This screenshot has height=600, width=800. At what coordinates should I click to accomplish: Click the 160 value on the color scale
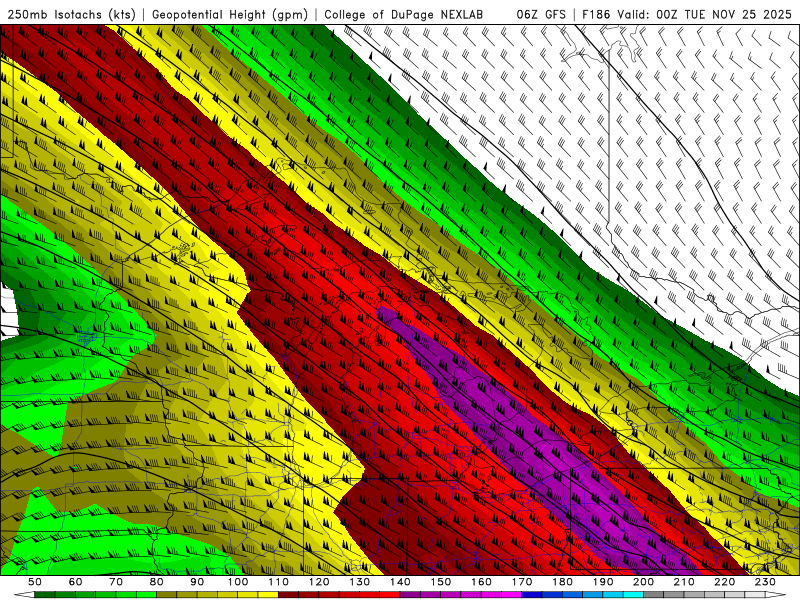tap(481, 582)
